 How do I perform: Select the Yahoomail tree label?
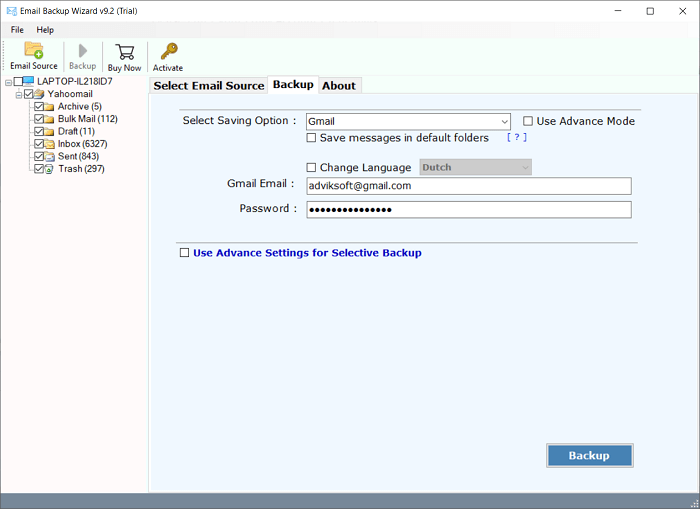click(x=70, y=94)
